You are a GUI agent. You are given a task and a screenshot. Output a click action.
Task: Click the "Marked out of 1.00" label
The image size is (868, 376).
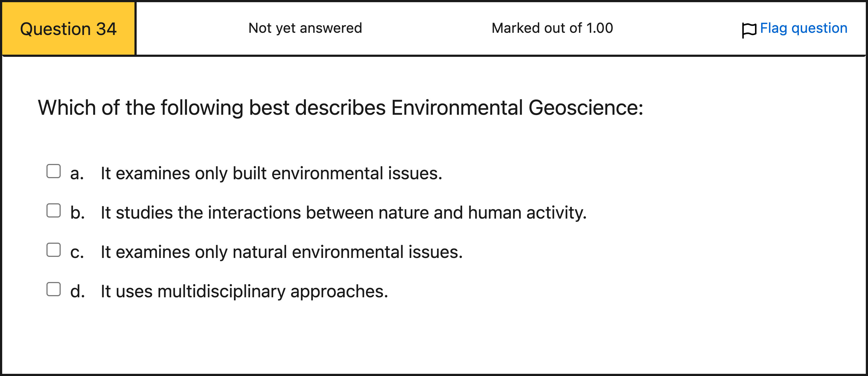point(552,28)
